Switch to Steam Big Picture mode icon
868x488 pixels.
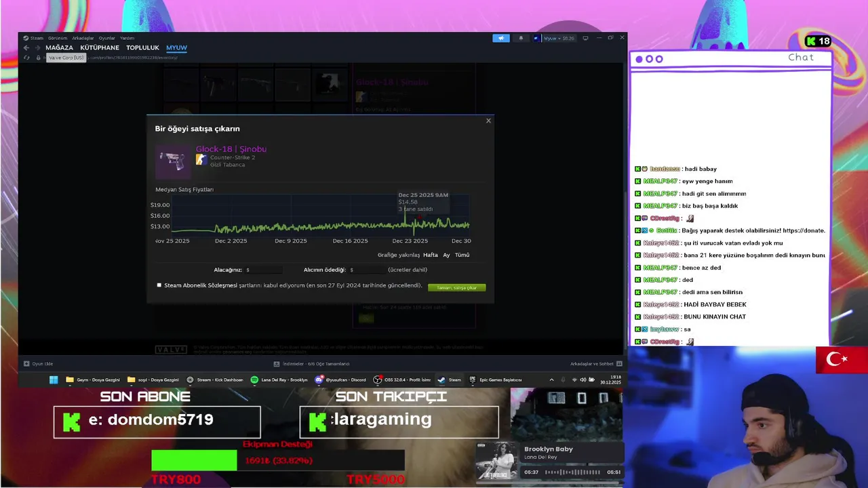(x=585, y=38)
